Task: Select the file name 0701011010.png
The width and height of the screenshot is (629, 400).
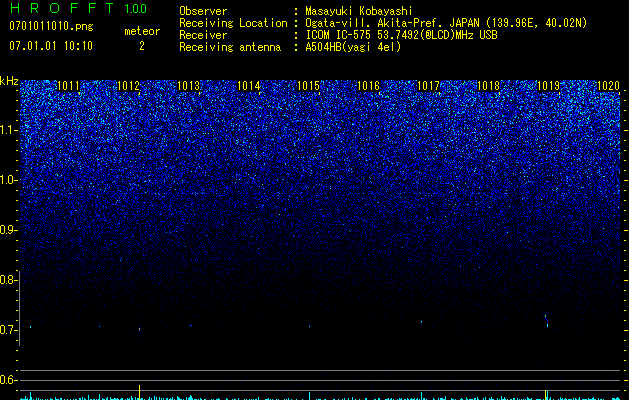Action: [51, 27]
